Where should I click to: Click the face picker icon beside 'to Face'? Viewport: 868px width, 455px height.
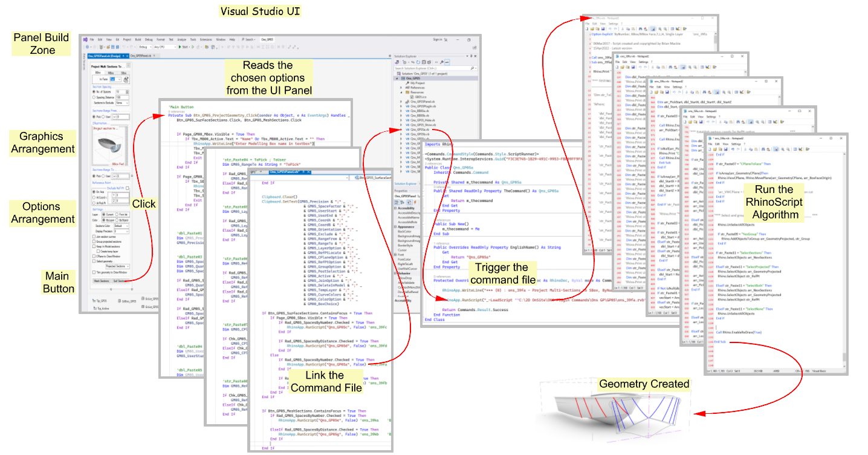pos(126,79)
